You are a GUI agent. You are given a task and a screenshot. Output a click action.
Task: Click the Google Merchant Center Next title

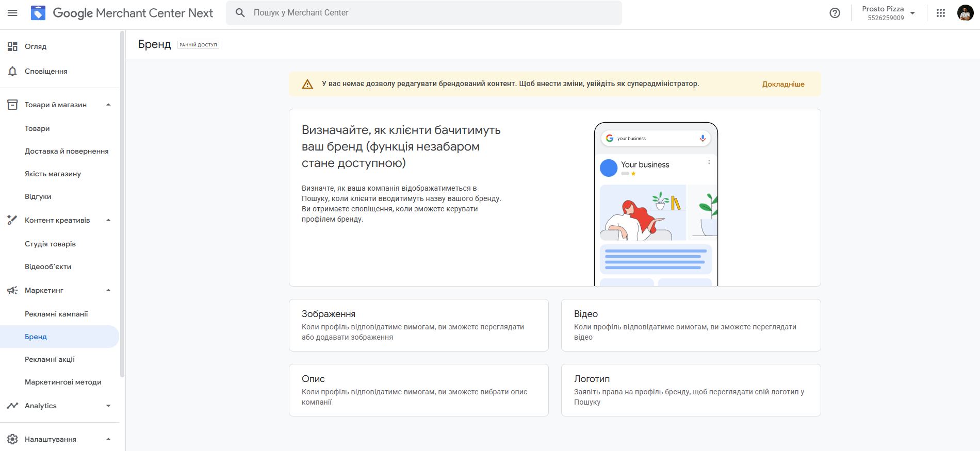click(x=133, y=13)
